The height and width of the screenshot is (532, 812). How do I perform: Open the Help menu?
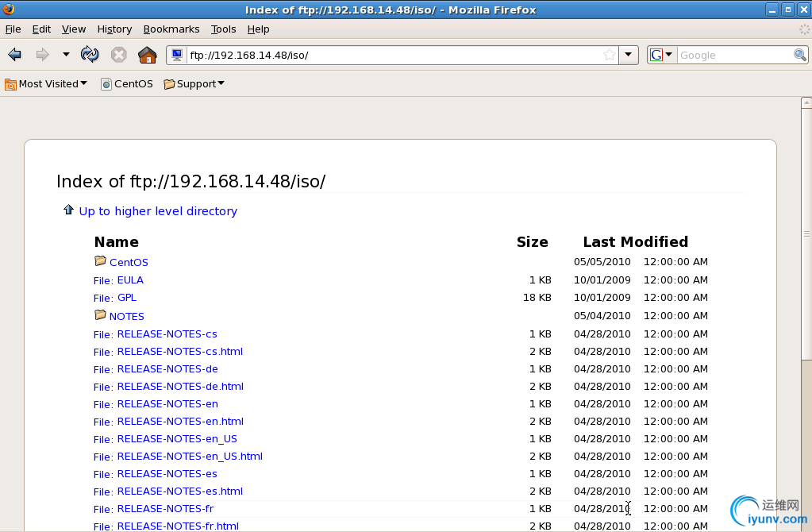pos(258,29)
